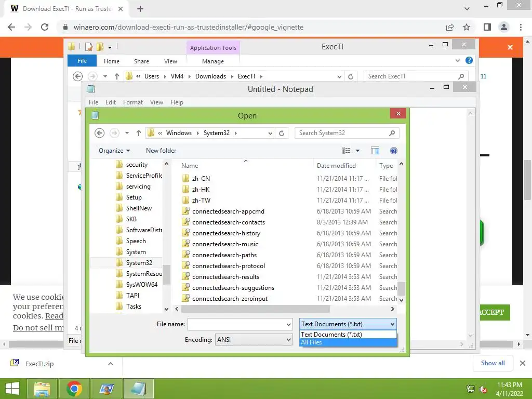This screenshot has height=399, width=532.
Task: Expand the address bar path dropdown in Open dialog
Action: click(270, 133)
